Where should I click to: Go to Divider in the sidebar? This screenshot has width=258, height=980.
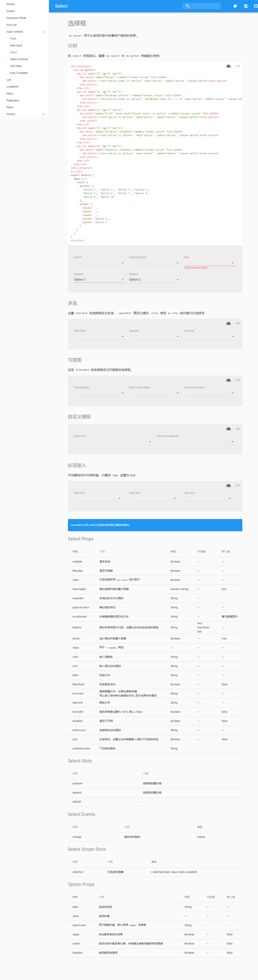click(x=11, y=4)
